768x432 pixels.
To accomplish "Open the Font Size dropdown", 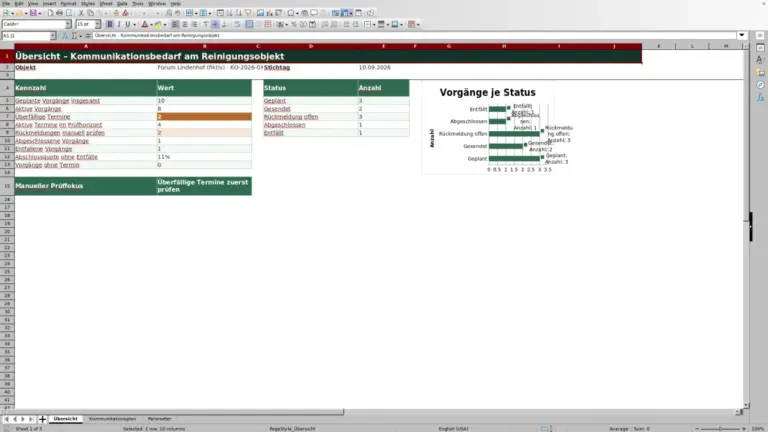I will pos(97,24).
